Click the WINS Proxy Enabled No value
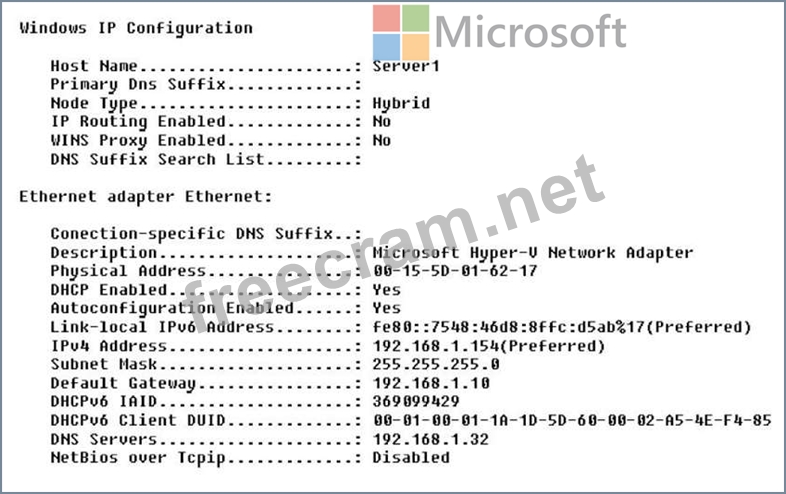 pyautogui.click(x=381, y=140)
